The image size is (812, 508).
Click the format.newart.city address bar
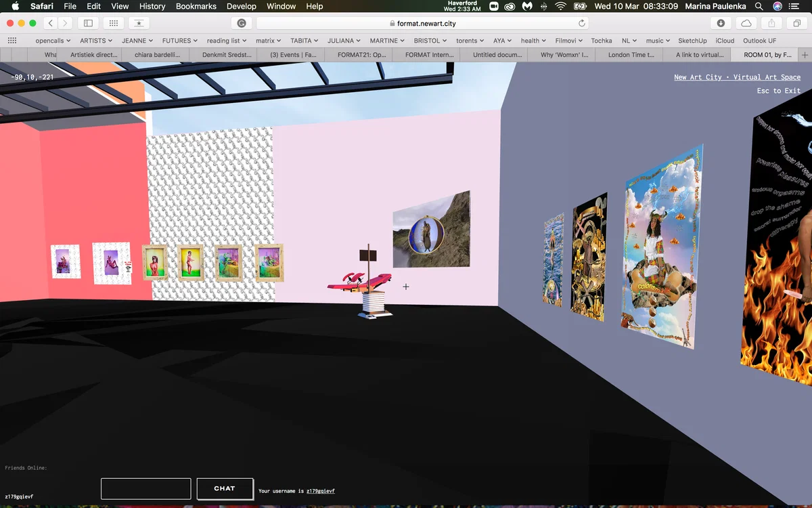[422, 23]
